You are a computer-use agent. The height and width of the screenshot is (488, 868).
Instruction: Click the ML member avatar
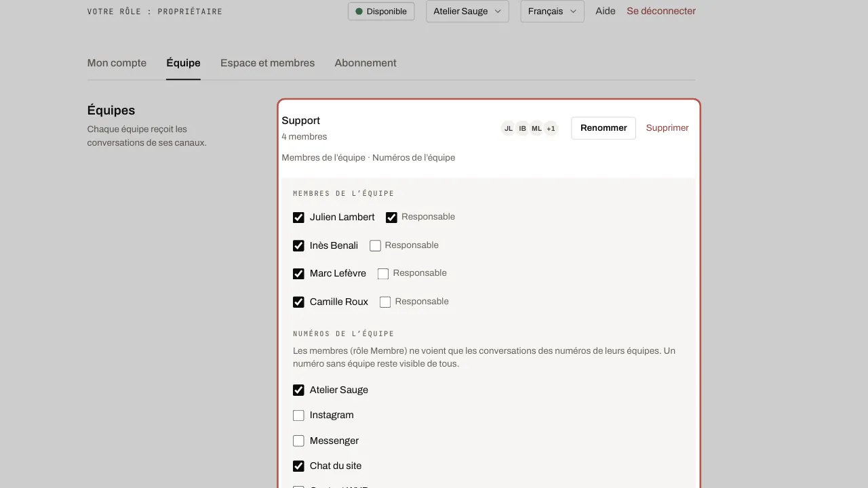[x=536, y=128]
